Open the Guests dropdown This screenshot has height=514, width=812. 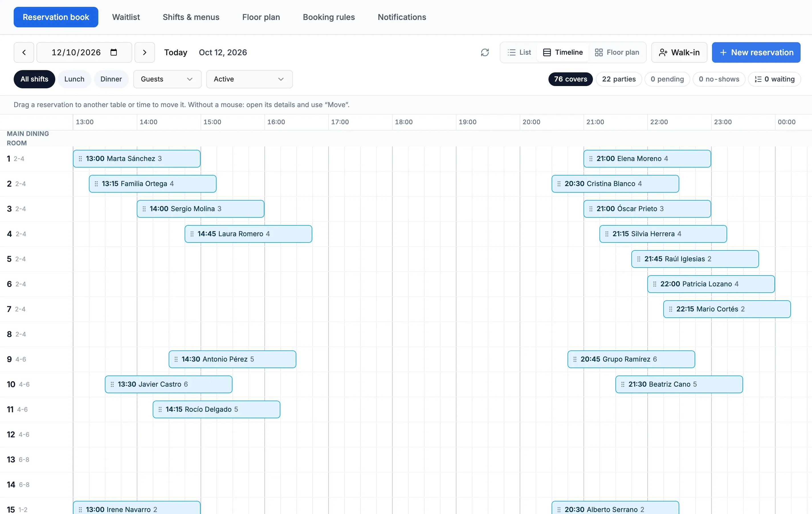[167, 79]
